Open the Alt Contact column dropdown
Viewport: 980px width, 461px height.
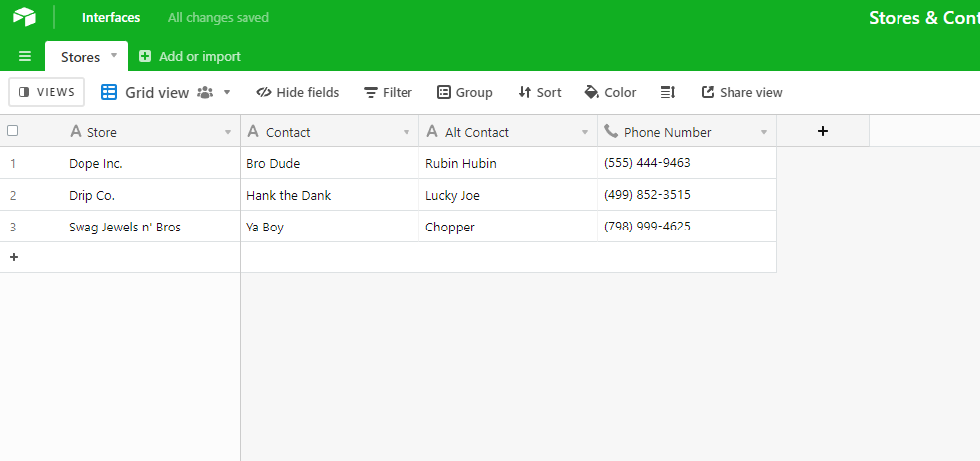click(585, 132)
